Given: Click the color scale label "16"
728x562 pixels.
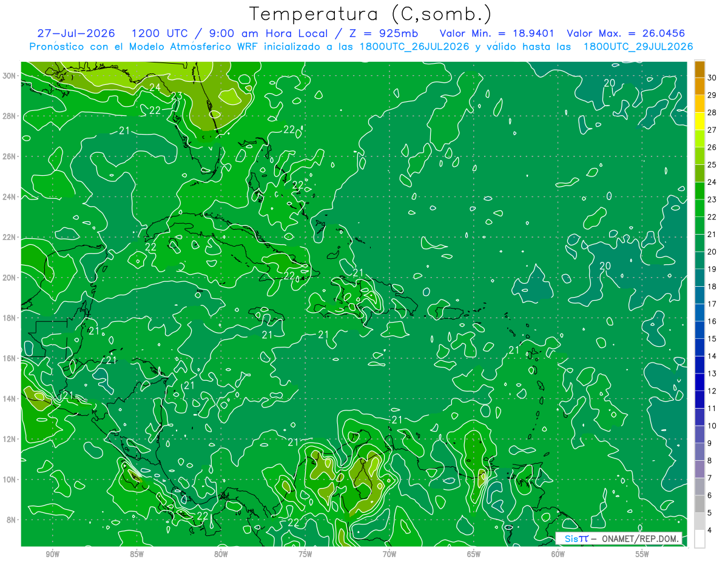Looking at the screenshot, I should pyautogui.click(x=712, y=321).
